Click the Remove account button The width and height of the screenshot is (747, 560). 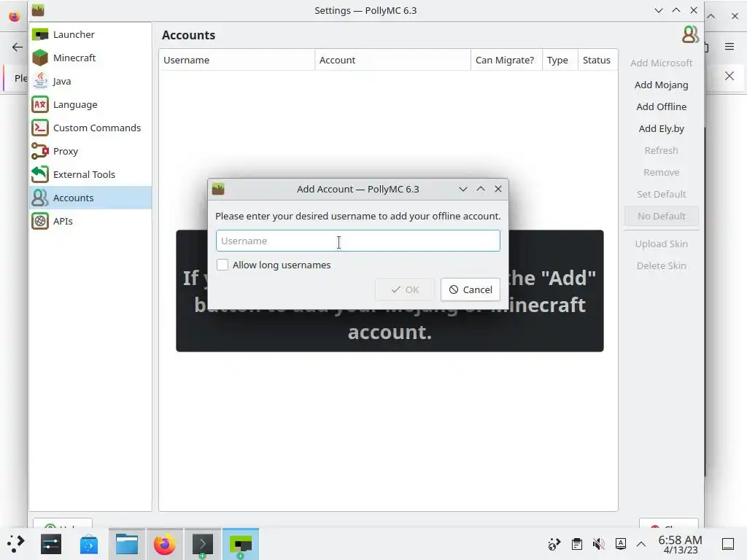661,172
